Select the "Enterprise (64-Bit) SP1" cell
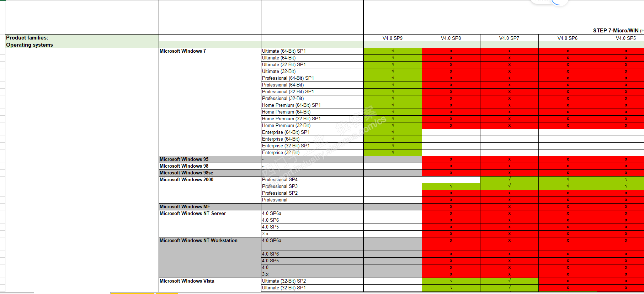Viewport: 644px width, 294px height. [312, 132]
